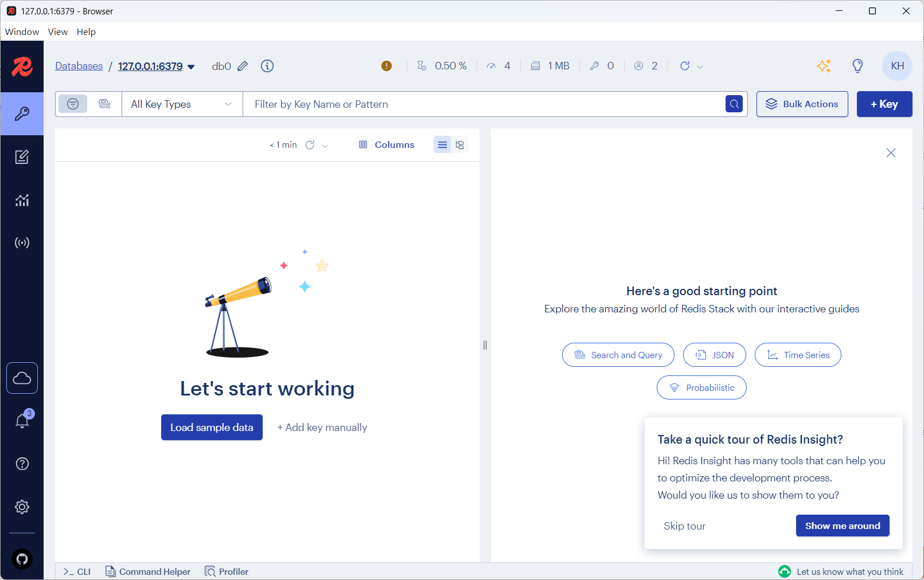This screenshot has height=580, width=924.
Task: Open the GitHub repository icon
Action: 22,559
